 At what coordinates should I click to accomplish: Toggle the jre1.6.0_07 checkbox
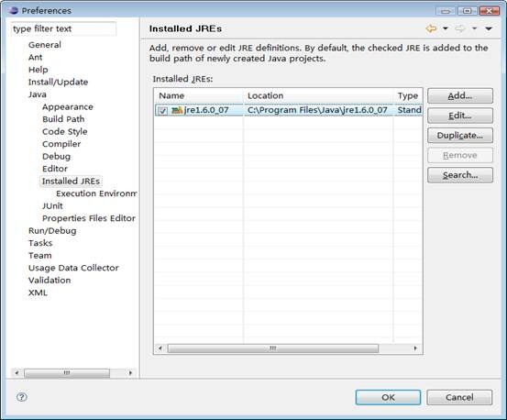click(162, 111)
